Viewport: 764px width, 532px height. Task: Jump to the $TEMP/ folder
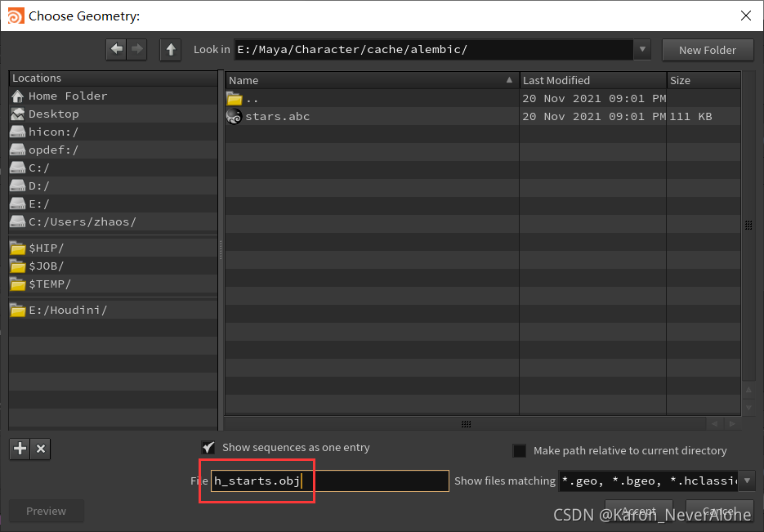click(113, 284)
